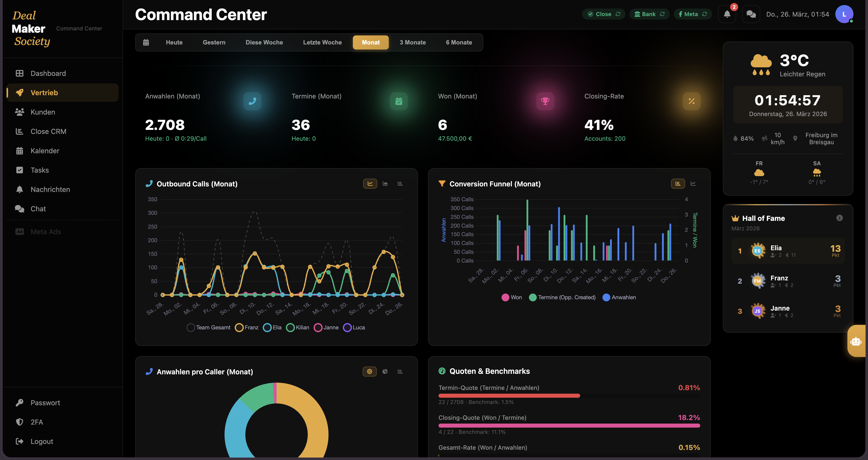Refresh the Close CRM sync status
The width and height of the screenshot is (868, 460).
pyautogui.click(x=618, y=14)
